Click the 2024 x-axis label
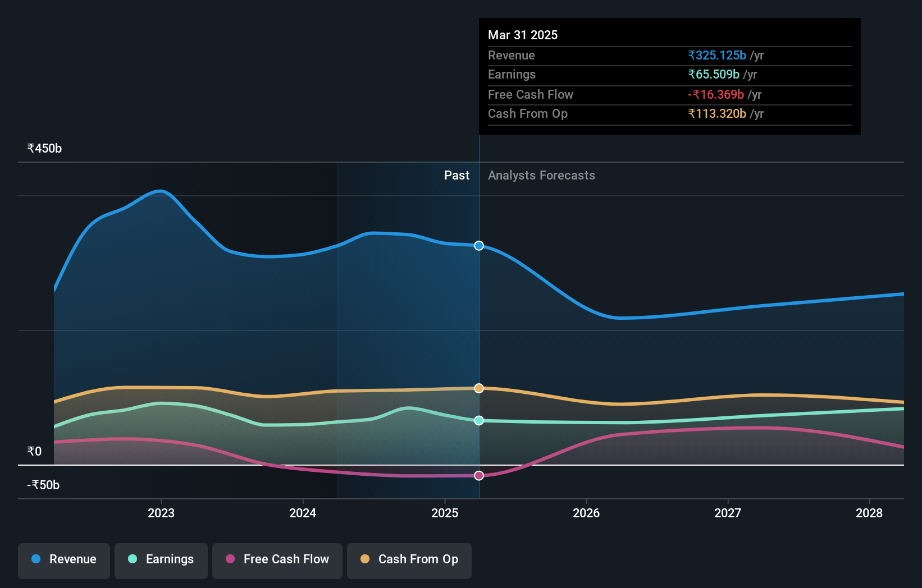922x588 pixels. point(303,513)
